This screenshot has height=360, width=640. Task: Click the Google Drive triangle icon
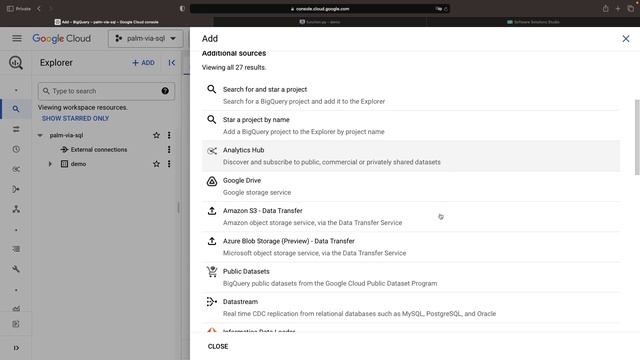(x=211, y=181)
